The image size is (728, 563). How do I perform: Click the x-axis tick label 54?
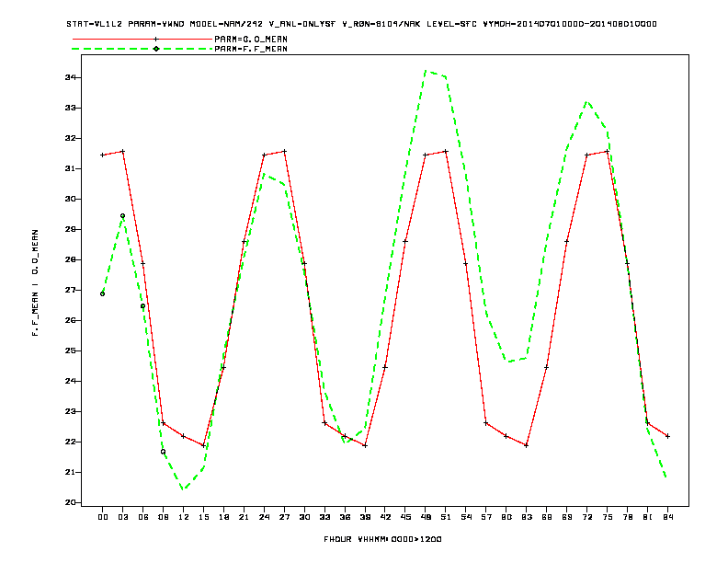[466, 517]
